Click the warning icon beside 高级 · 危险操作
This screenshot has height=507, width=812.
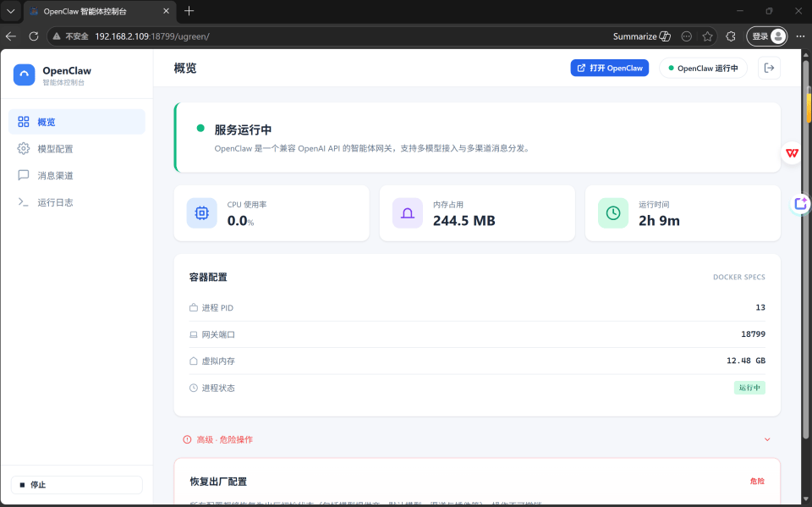(x=187, y=439)
